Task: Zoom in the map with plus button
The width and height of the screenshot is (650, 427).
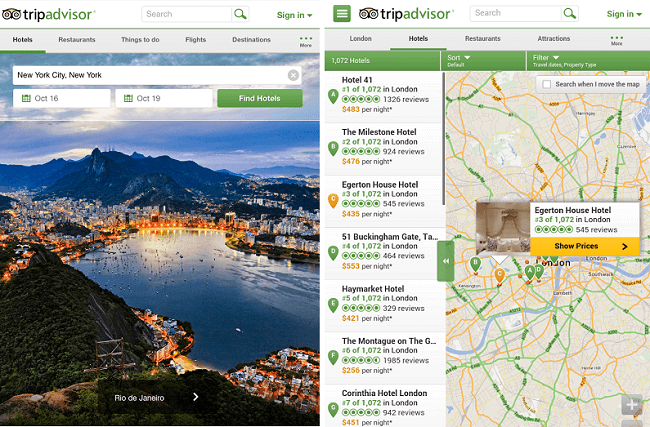Action: [632, 404]
